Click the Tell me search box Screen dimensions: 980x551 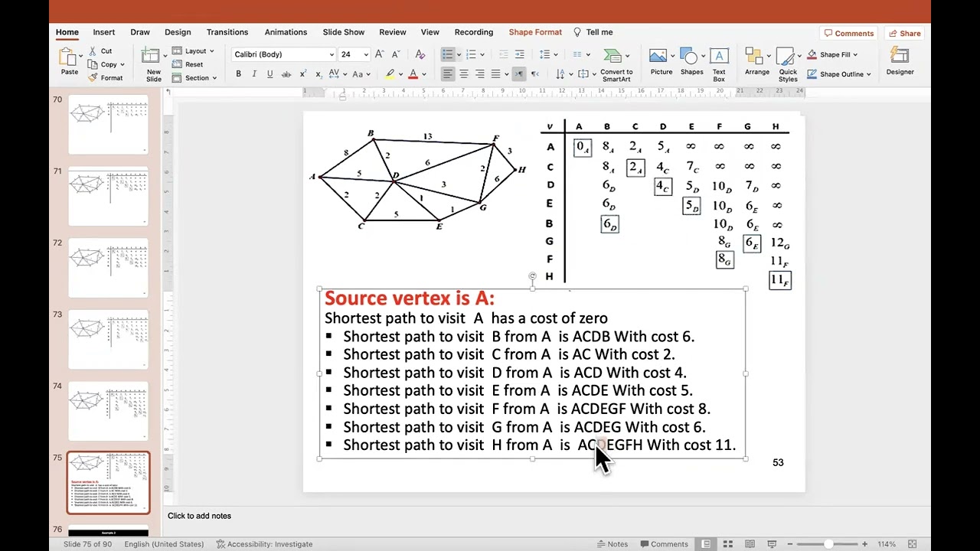click(593, 32)
